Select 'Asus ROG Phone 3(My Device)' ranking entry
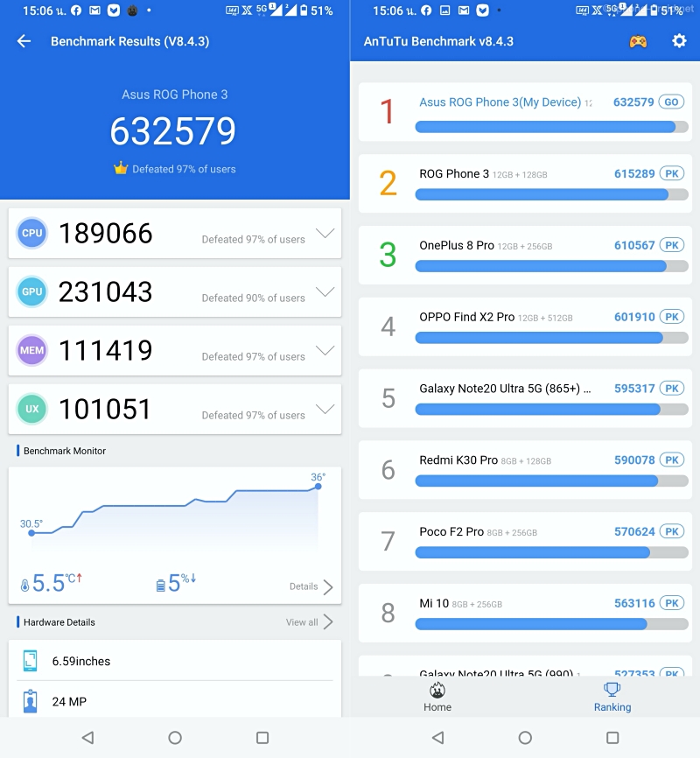The width and height of the screenshot is (700, 758). pos(500,102)
